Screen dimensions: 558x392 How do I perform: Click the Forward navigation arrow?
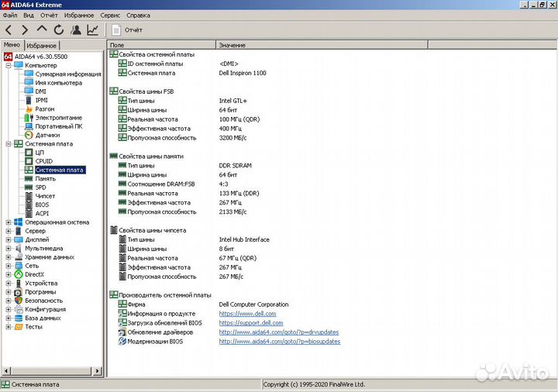tap(25, 30)
